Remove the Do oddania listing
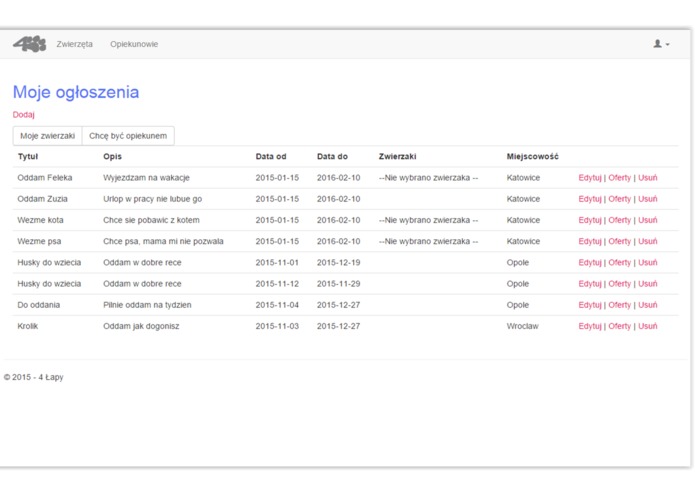This screenshot has height=494, width=695. (648, 305)
